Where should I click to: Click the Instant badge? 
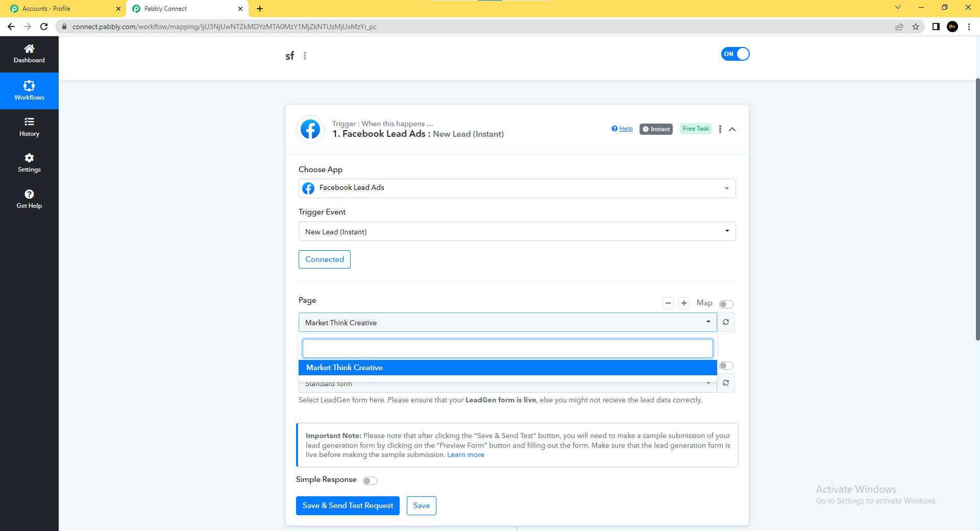tap(656, 129)
